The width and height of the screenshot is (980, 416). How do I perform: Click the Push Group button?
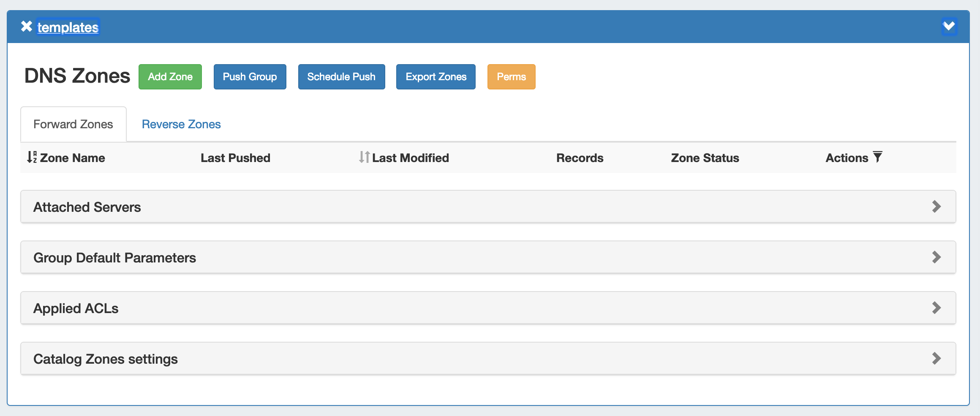pos(250,77)
